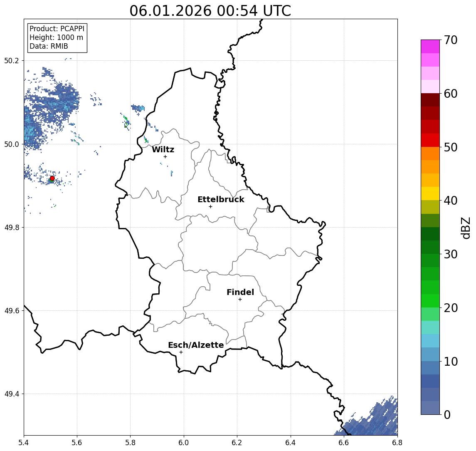Click the 40 tick label on colorbar

451,201
